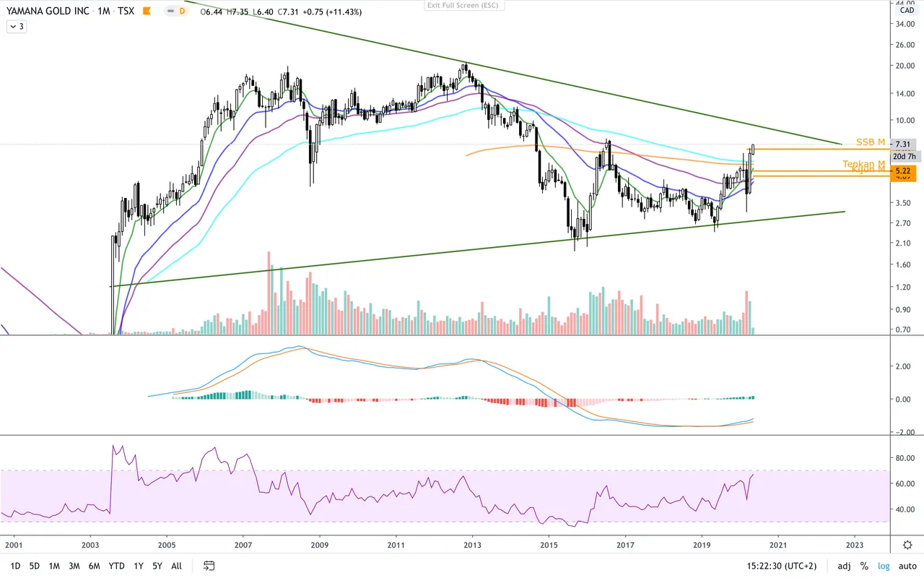Select the SSB M horizontal line label
Viewport: 924px width, 578px height.
click(871, 142)
